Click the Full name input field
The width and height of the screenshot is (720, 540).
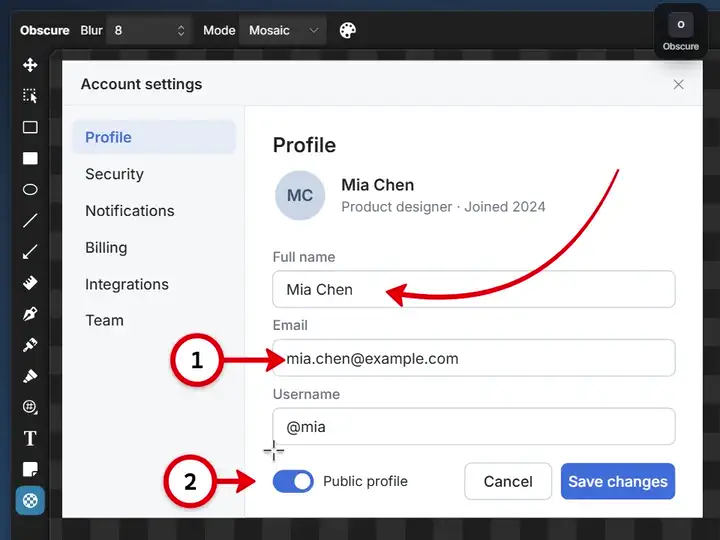point(474,289)
